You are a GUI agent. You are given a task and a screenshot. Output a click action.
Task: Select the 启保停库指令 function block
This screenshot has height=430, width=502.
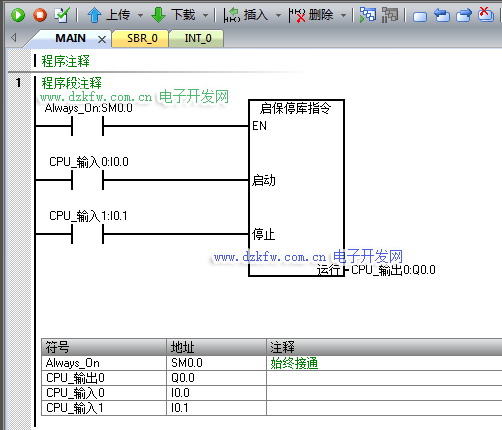296,188
